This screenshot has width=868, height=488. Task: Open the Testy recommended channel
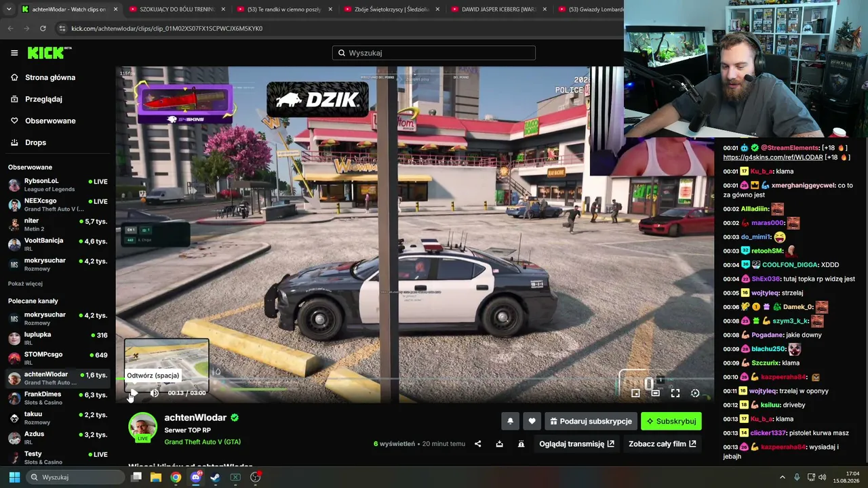tap(58, 457)
